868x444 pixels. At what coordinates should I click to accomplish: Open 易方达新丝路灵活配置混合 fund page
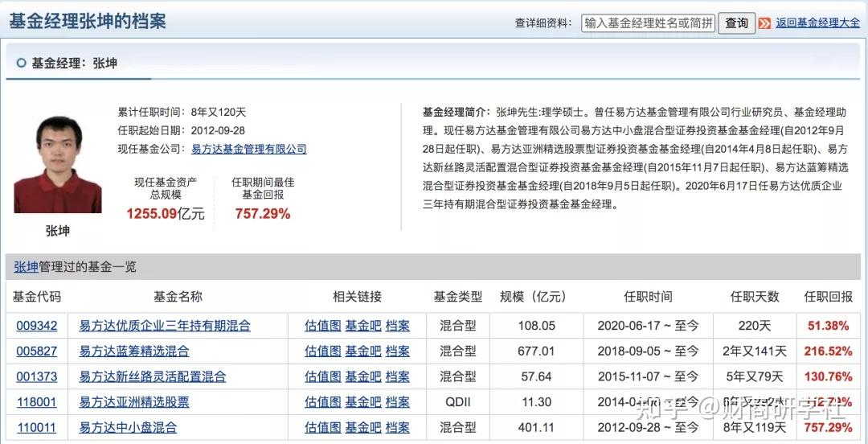click(153, 377)
